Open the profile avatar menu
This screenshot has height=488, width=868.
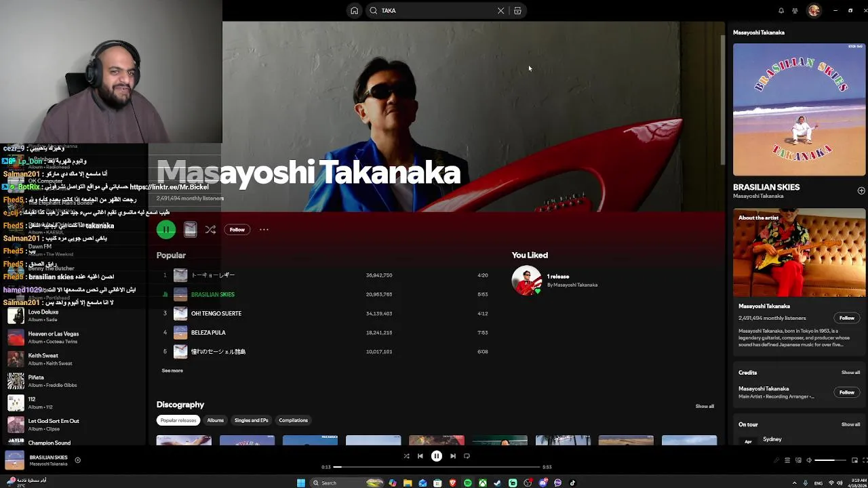point(814,10)
